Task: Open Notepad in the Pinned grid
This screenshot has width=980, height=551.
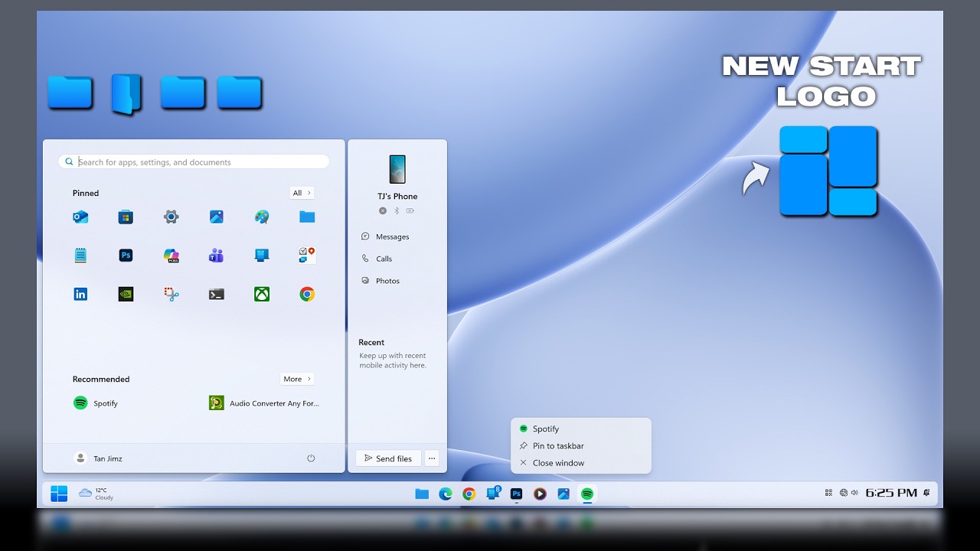Action: tap(80, 256)
